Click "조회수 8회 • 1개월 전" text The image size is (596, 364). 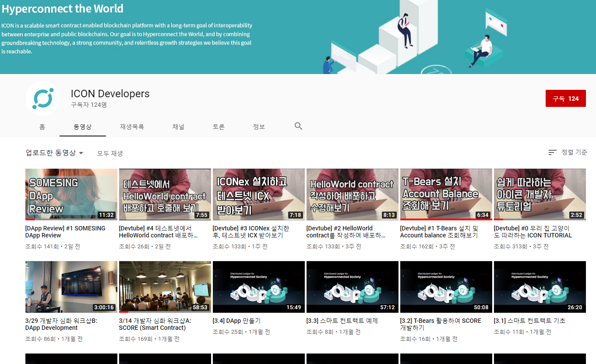(x=334, y=332)
